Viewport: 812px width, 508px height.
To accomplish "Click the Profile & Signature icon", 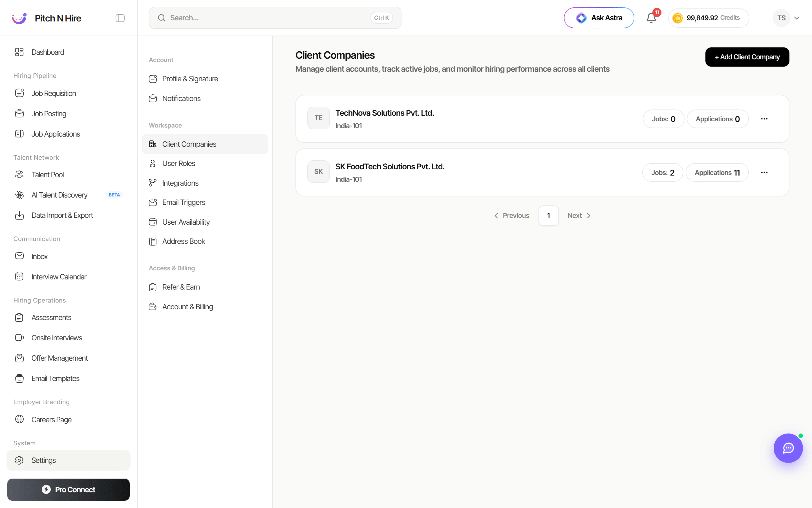I will point(153,79).
